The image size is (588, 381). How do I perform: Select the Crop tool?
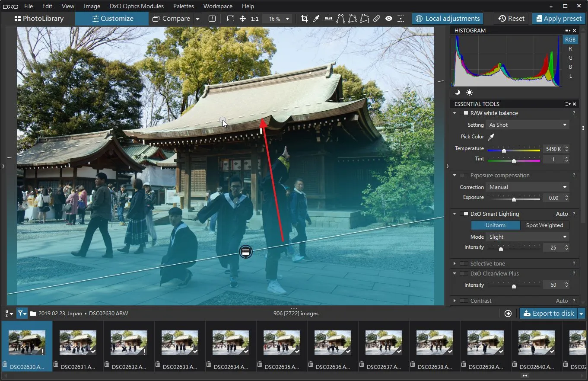304,19
